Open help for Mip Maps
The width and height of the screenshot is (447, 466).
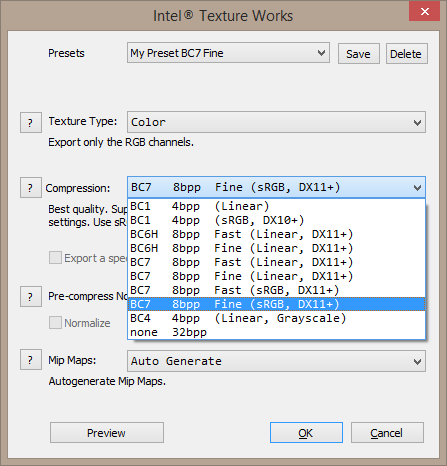click(31, 360)
